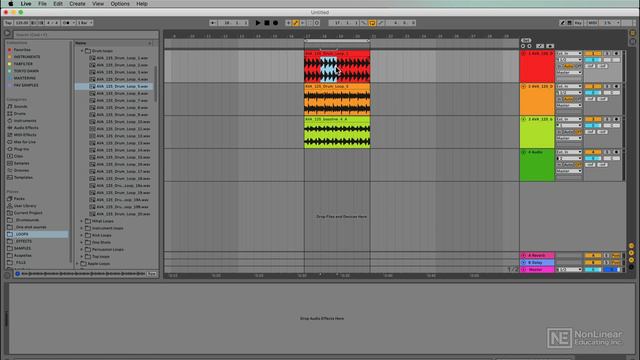Click the Raw button in the preview bar
640x360 pixels.
coord(151,274)
